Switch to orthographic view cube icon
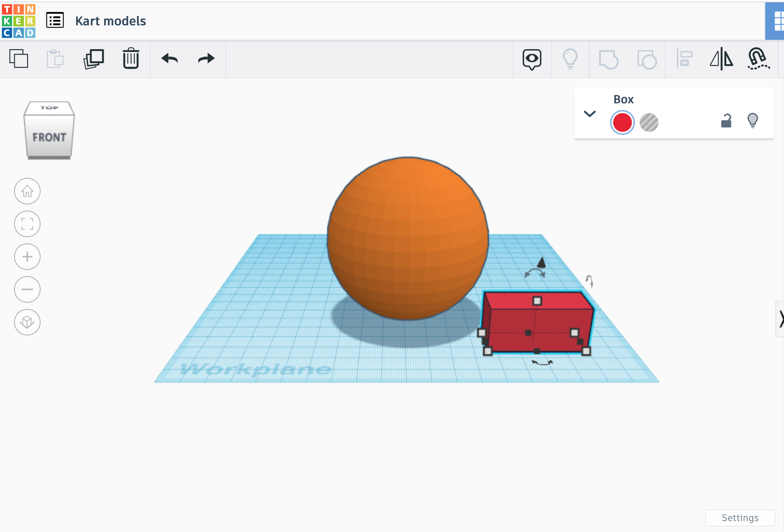784x532 pixels. click(x=27, y=322)
